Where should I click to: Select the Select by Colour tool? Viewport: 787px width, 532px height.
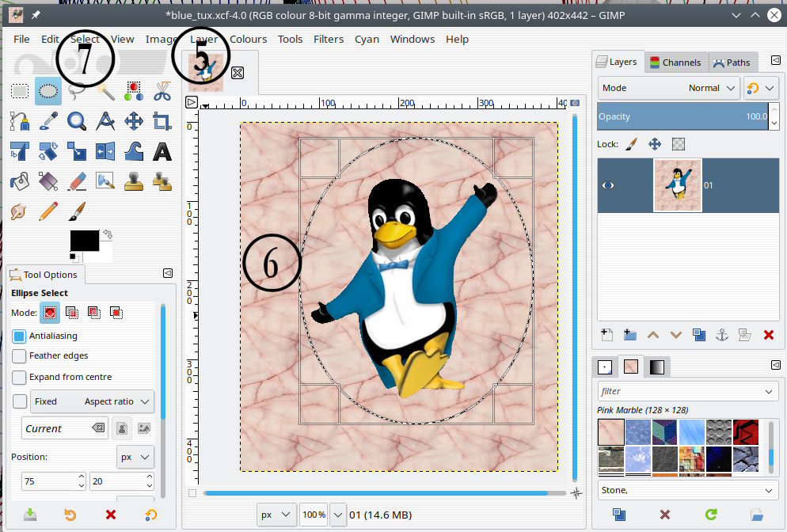(x=134, y=91)
